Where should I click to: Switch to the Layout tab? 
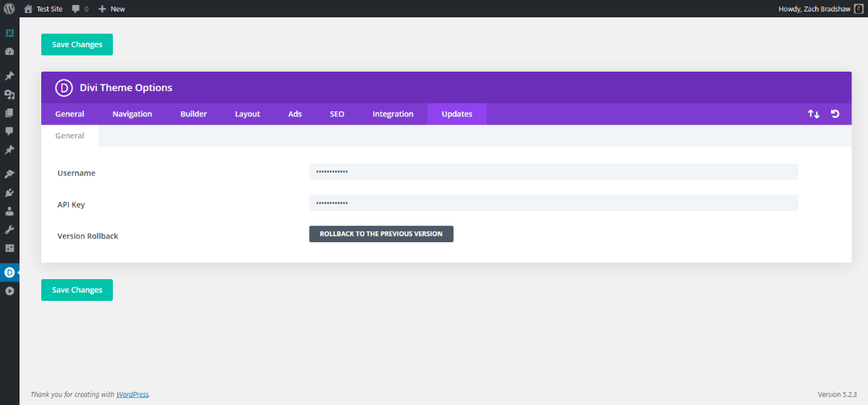247,114
